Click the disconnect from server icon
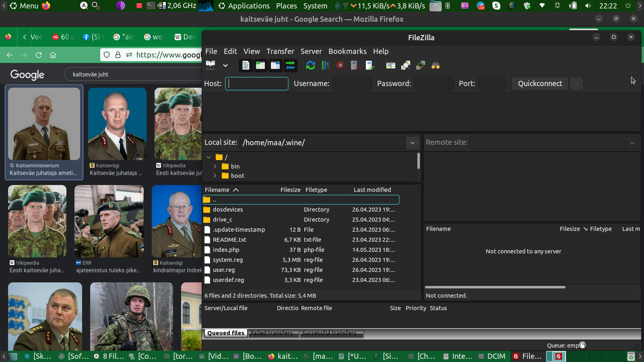 click(355, 65)
